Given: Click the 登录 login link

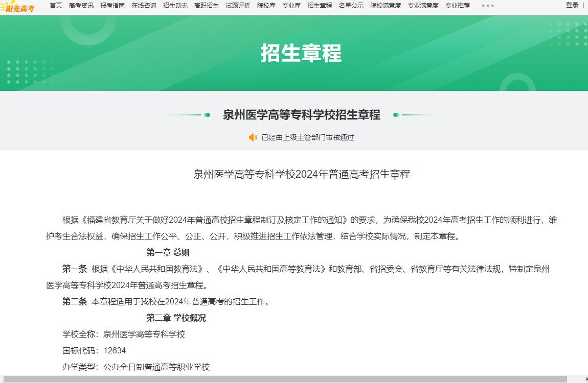Looking at the screenshot, I should click(572, 5).
